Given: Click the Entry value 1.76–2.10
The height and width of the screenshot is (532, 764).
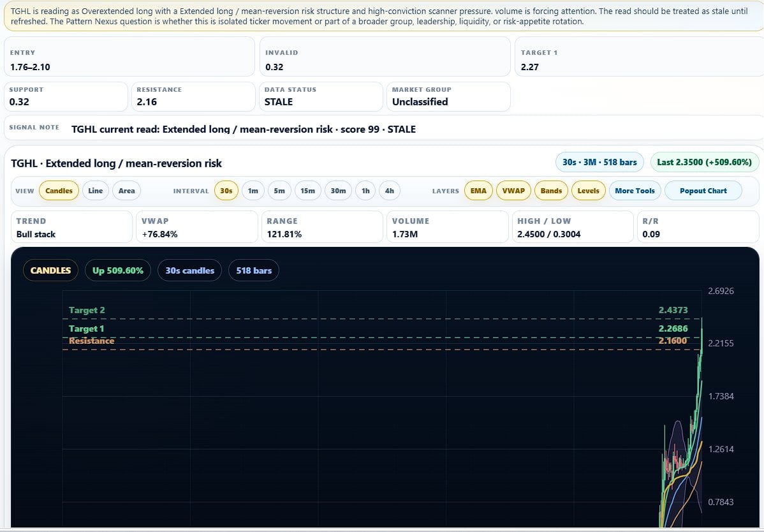Looking at the screenshot, I should pos(30,67).
